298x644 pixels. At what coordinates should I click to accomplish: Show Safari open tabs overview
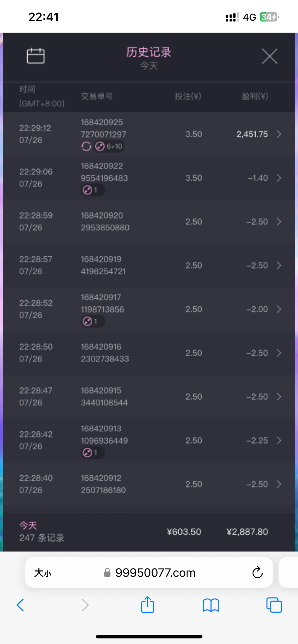[x=274, y=605]
